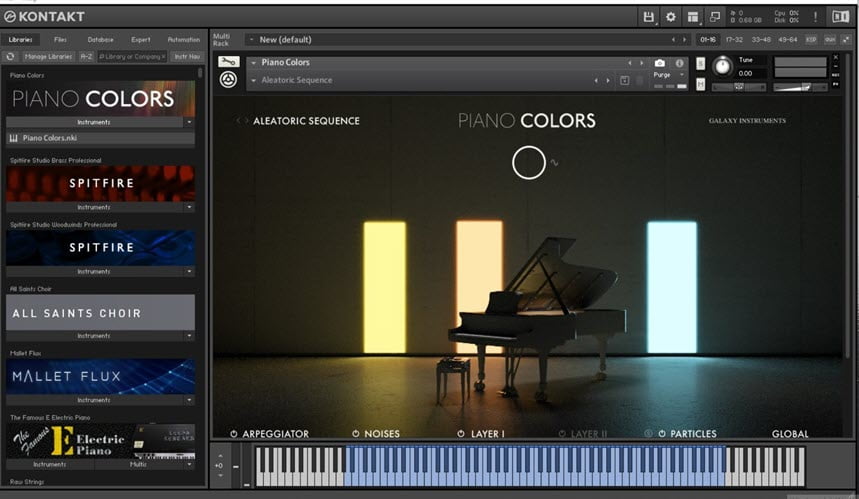859x499 pixels.
Task: Select the 49-64 rack page
Action: click(x=788, y=39)
